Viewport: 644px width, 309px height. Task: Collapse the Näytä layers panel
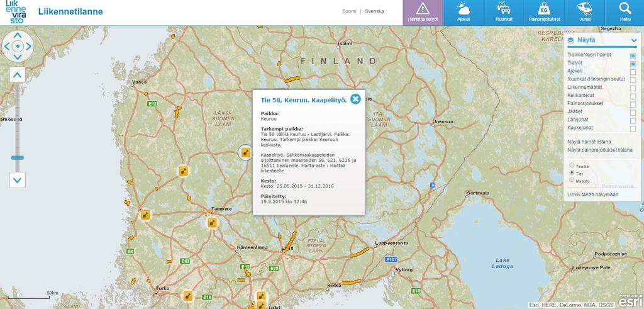(x=633, y=40)
